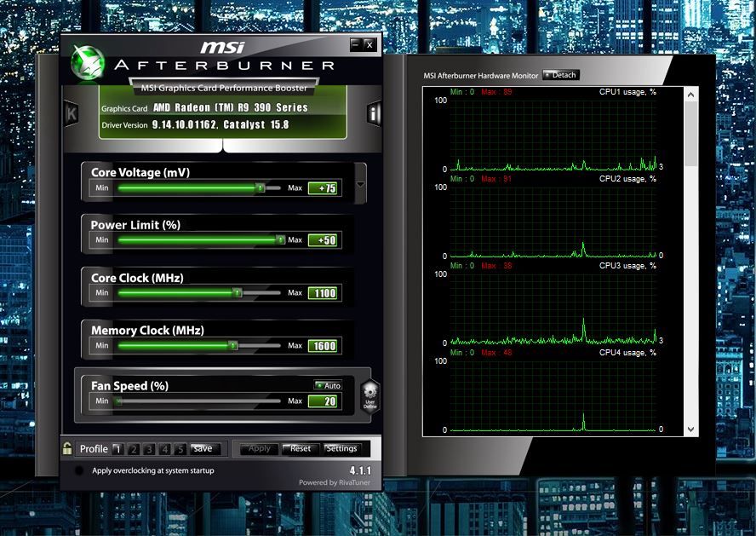Show graphics card info with i button
The image size is (756, 536).
[x=374, y=114]
